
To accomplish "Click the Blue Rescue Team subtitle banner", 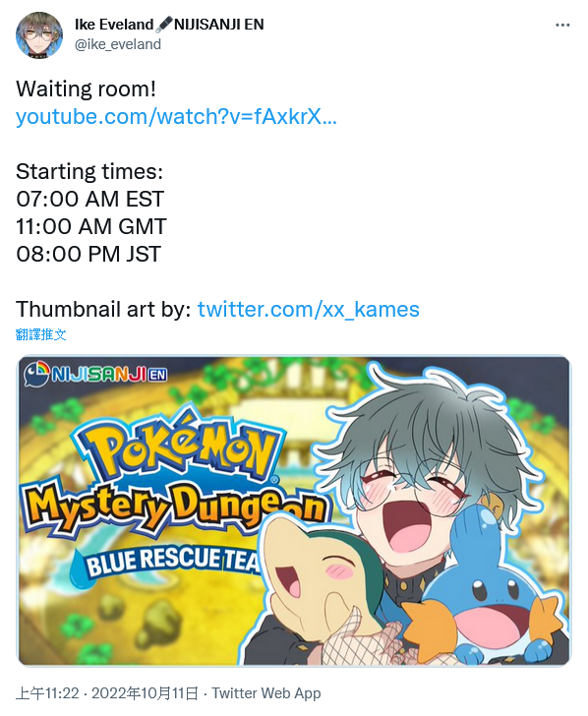I will point(165,561).
